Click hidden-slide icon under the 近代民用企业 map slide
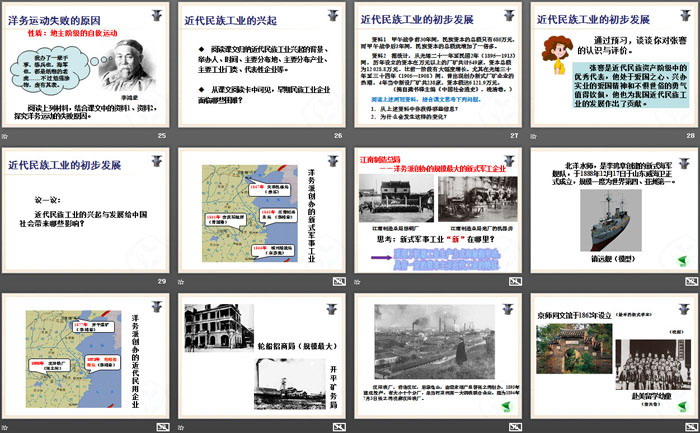Image resolution: width=700 pixels, height=433 pixels. [x=163, y=427]
